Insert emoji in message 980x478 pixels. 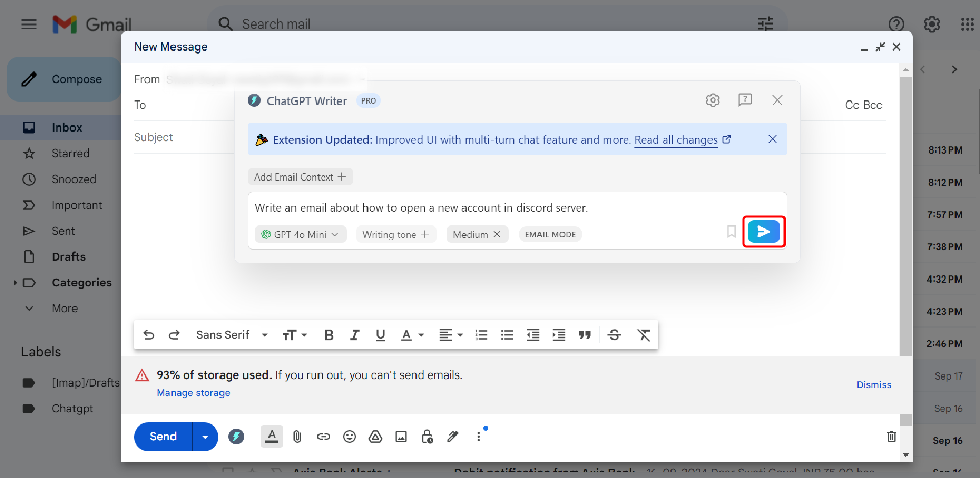349,436
